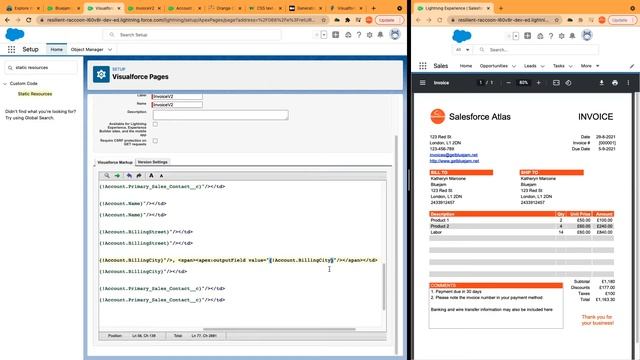This screenshot has width=640, height=360.
Task: Click the Visualforce page vertical scrollbar
Action: (x=396, y=245)
